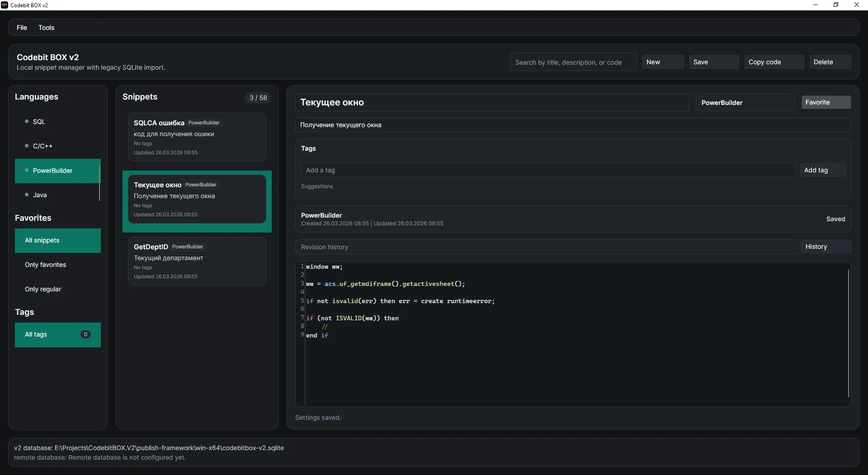The height and width of the screenshot is (475, 868).
Task: Create a New snippet
Action: [662, 62]
